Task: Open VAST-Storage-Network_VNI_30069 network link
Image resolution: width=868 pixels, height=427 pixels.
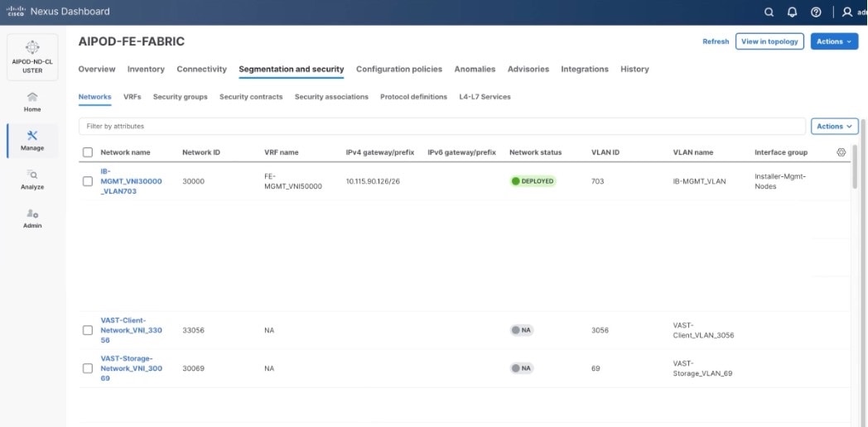Action: pos(131,368)
